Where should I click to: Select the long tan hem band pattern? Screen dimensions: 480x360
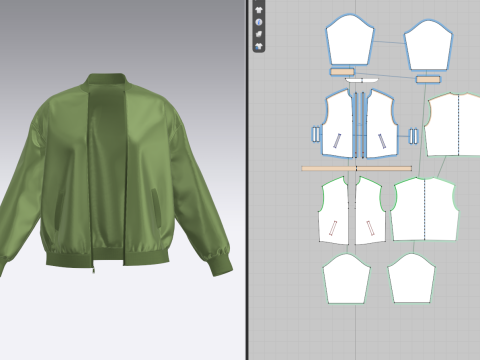[357, 168]
